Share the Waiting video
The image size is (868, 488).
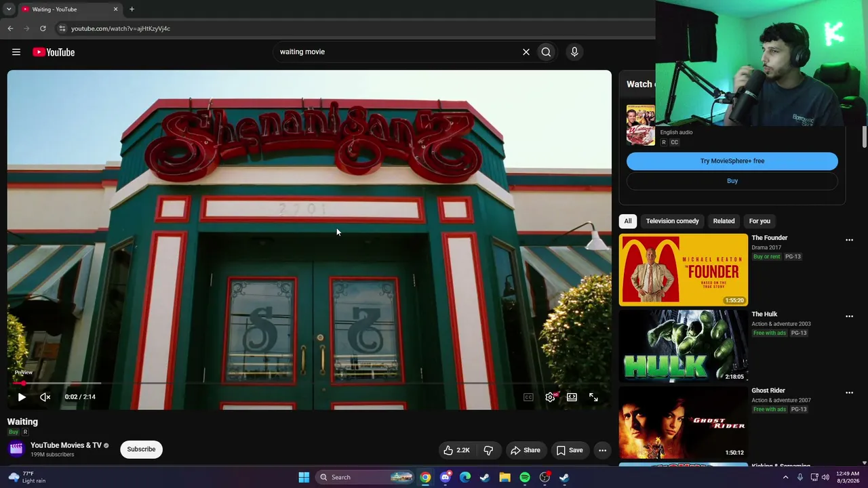(526, 450)
